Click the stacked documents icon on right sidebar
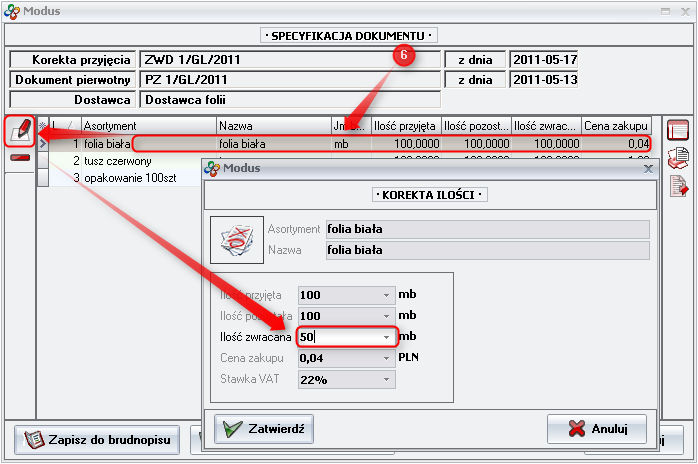Viewport: 698px width, 464px height. tap(678, 158)
